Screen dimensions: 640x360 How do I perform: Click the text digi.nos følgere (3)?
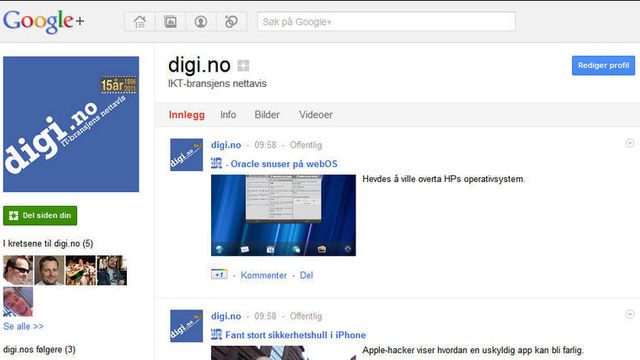(x=39, y=349)
